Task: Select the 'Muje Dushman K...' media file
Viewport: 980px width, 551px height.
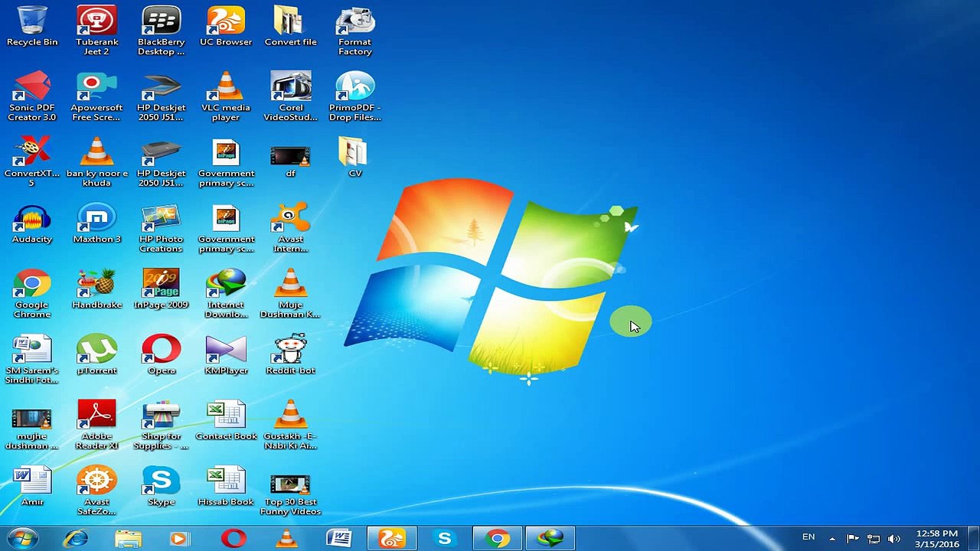Action: coord(290,293)
